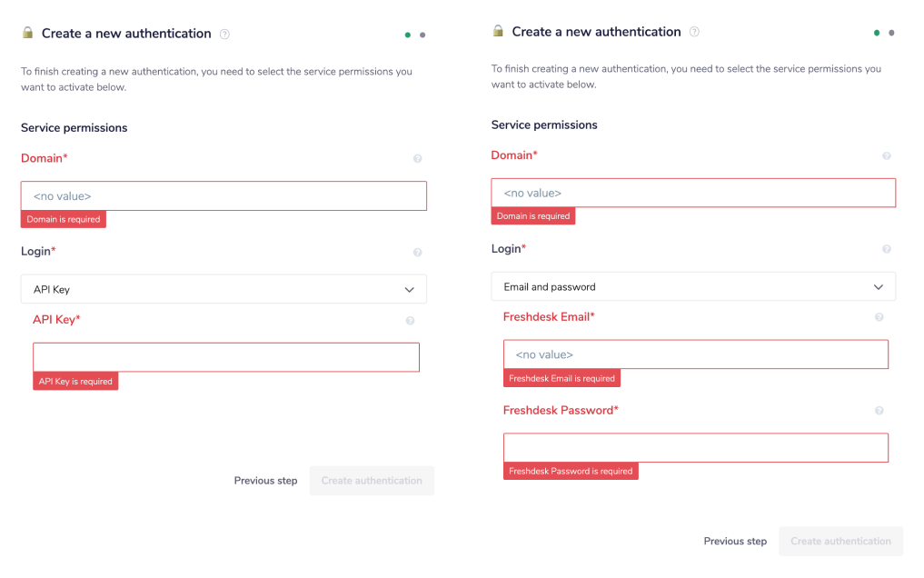This screenshot has width=924, height=578.
Task: Select the green active step dot
Action: pos(408,34)
